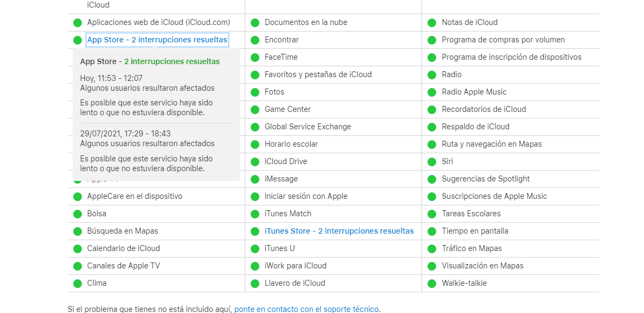
Task: Click green status dot beside Tareas Escolares
Action: click(x=432, y=214)
